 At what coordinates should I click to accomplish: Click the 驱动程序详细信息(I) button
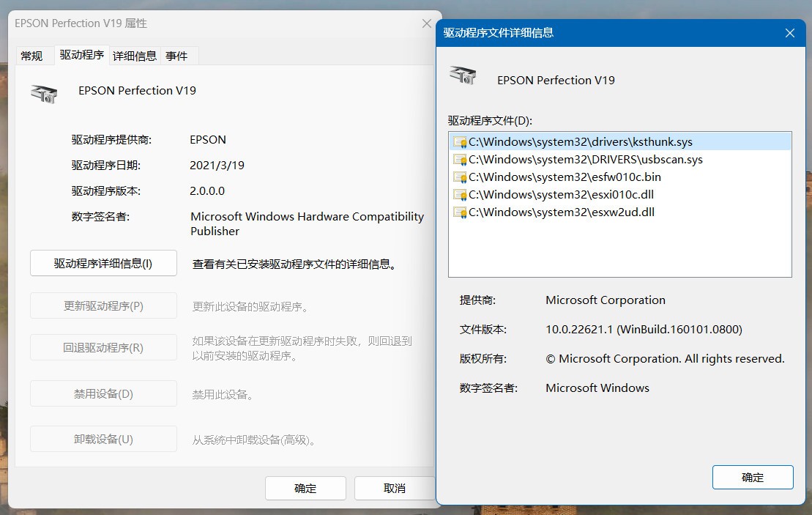(103, 263)
